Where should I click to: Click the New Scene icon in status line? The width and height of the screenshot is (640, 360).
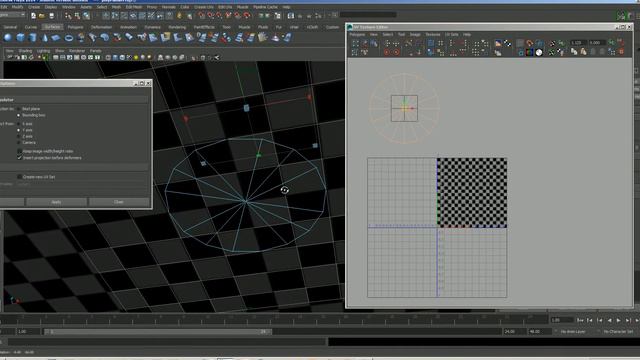[33, 16]
